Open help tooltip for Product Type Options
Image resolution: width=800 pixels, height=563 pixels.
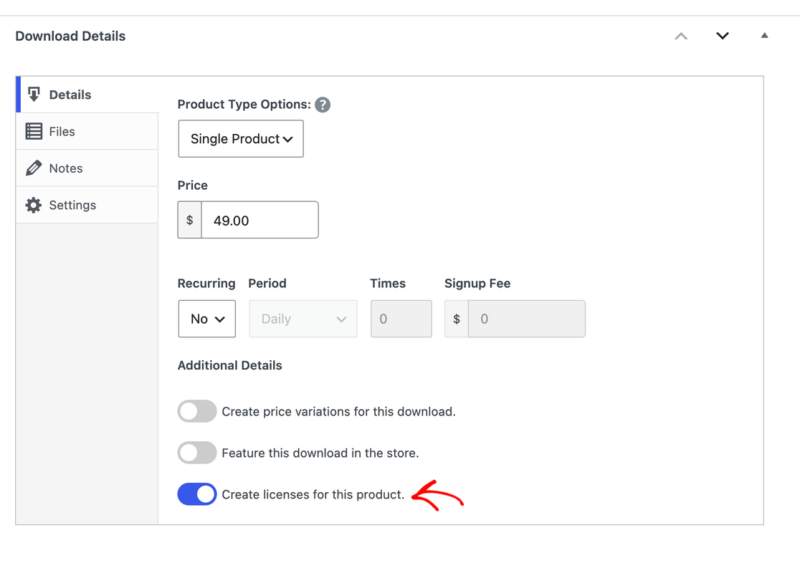tap(322, 105)
